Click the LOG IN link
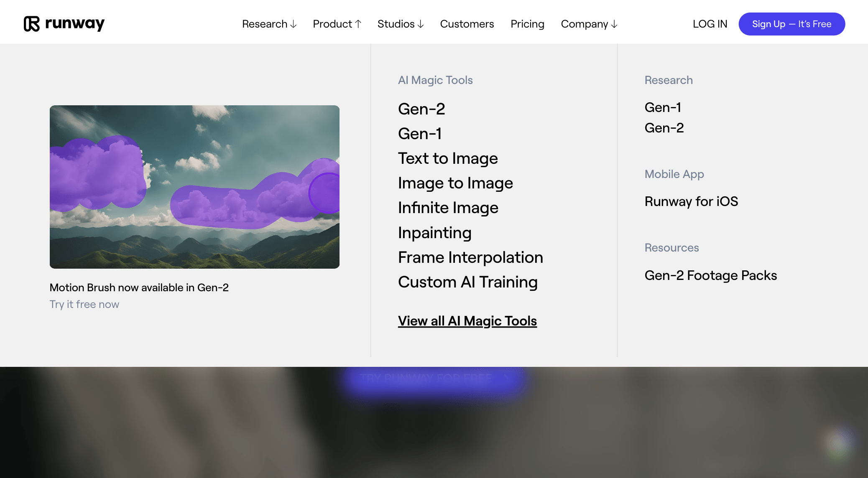This screenshot has width=868, height=478. click(x=710, y=24)
